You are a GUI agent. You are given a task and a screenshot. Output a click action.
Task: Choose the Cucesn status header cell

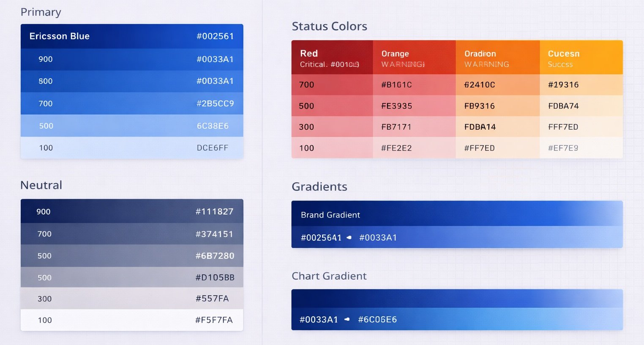(581, 57)
